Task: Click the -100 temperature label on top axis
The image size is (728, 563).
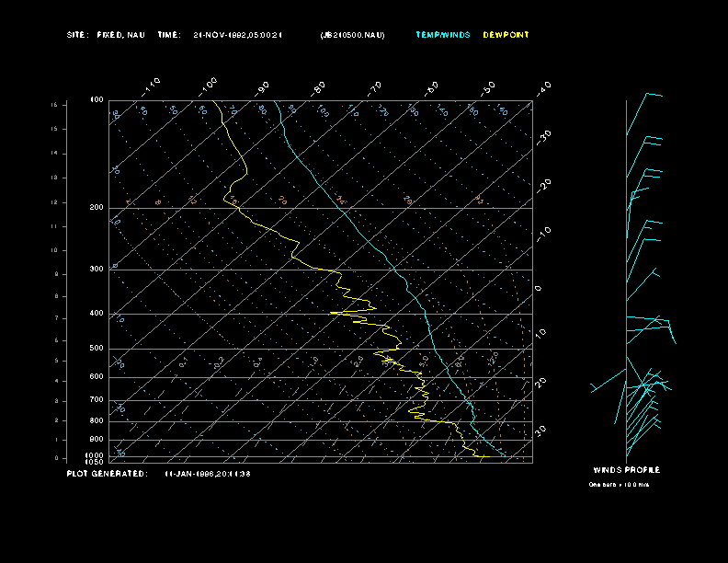Action: pyautogui.click(x=208, y=87)
